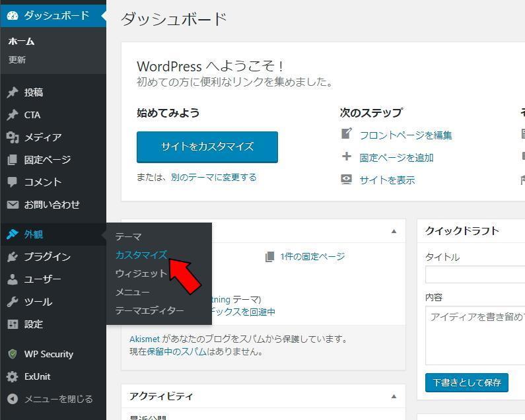Click the sliders icon beside 設定
The width and height of the screenshot is (525, 420).
coord(13,324)
